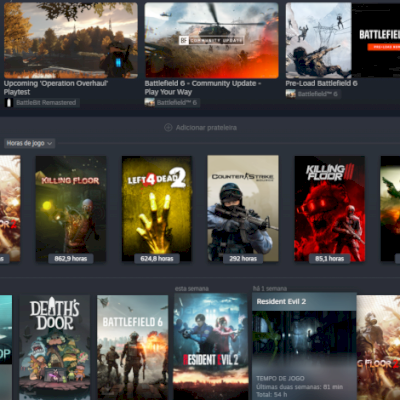
Task: Open the Battlefield 6 Community Update news image
Action: [211, 40]
